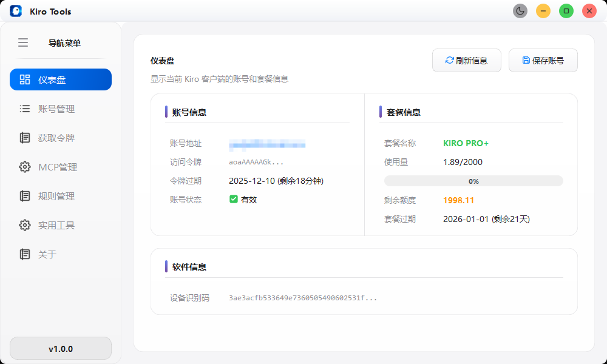Select the 关于 page icon
This screenshot has width=607, height=364.
pyautogui.click(x=24, y=254)
